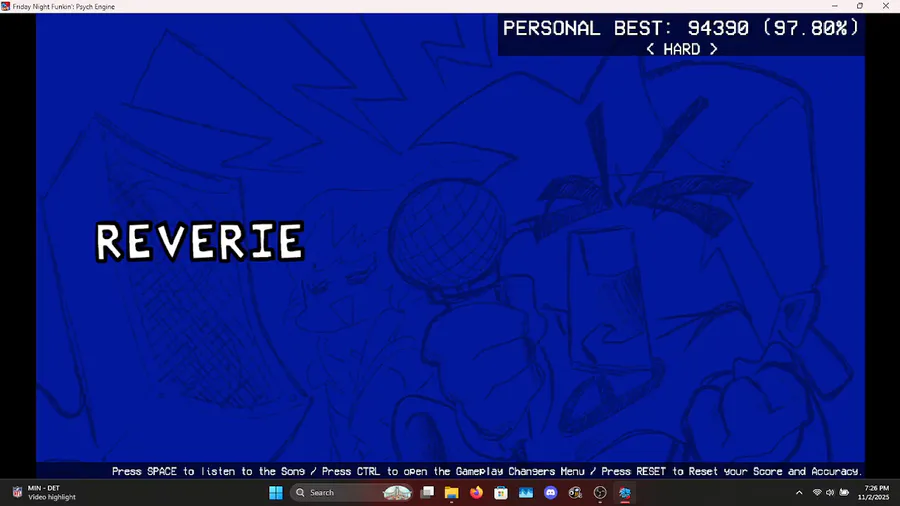Click the battery tray icon
The height and width of the screenshot is (506, 900).
(x=844, y=492)
